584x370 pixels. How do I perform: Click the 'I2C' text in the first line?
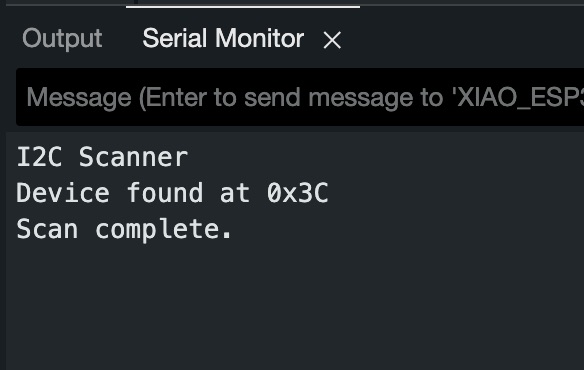click(39, 157)
